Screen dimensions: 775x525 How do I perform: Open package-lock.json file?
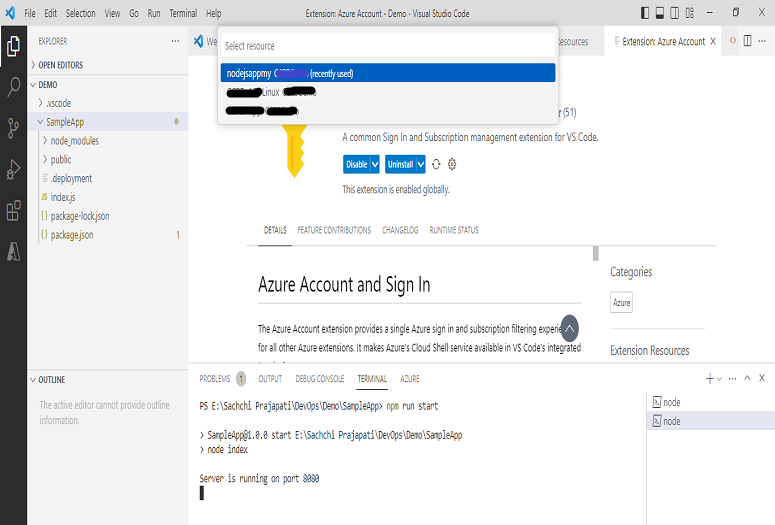[x=80, y=216]
